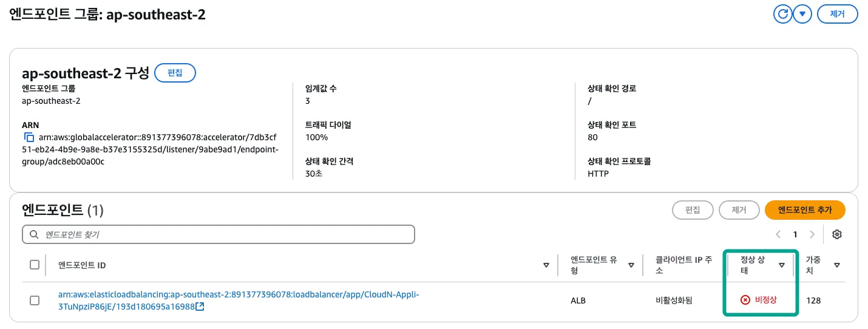Sort by the 가중치 column arrow

(x=837, y=265)
